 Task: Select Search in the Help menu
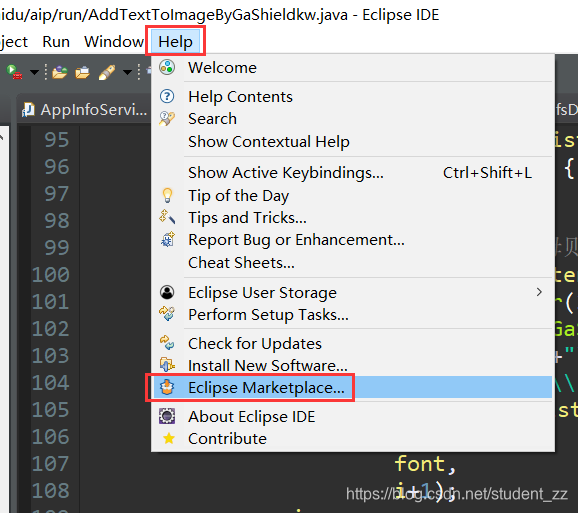pyautogui.click(x=352, y=119)
